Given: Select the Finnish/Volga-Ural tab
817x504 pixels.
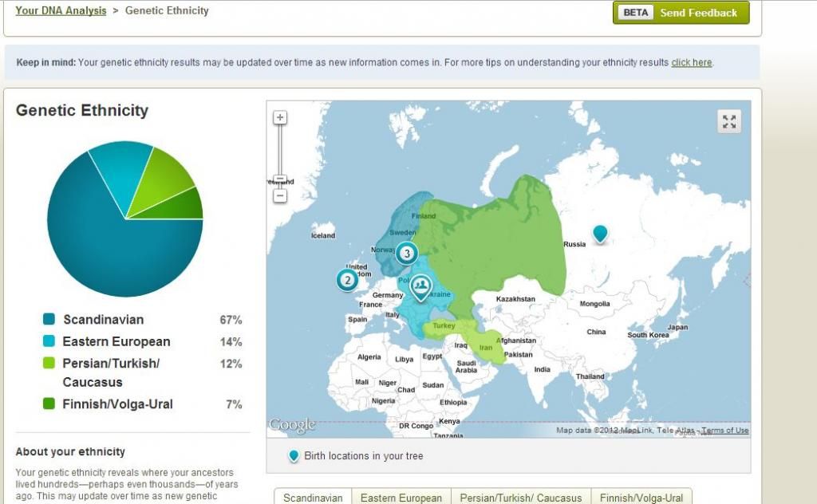Looking at the screenshot, I should coord(641,498).
